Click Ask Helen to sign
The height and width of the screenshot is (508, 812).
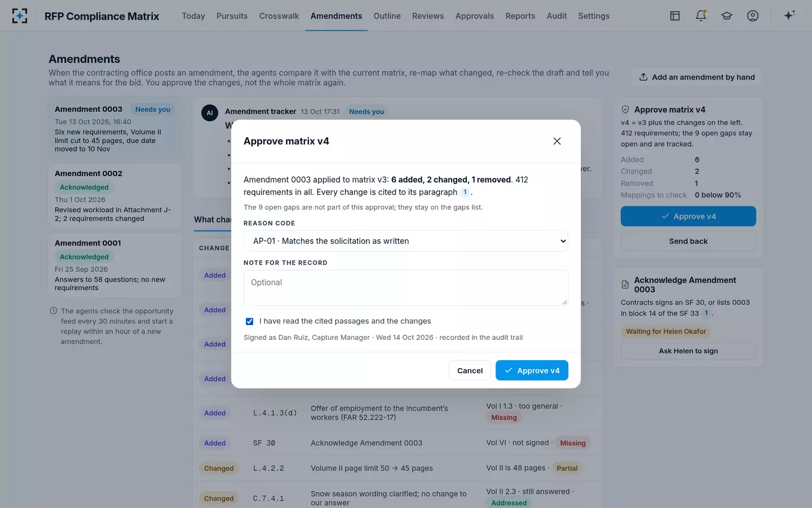coord(689,351)
